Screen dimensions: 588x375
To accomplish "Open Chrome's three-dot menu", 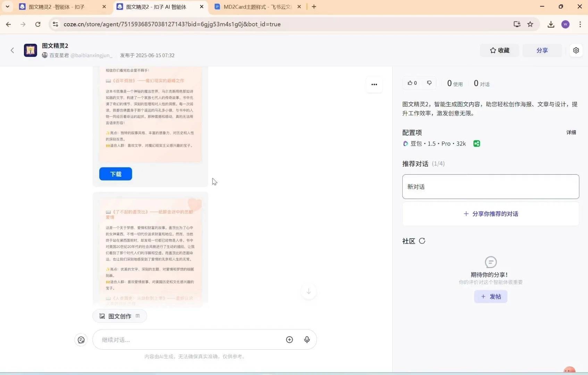I will (x=580, y=24).
